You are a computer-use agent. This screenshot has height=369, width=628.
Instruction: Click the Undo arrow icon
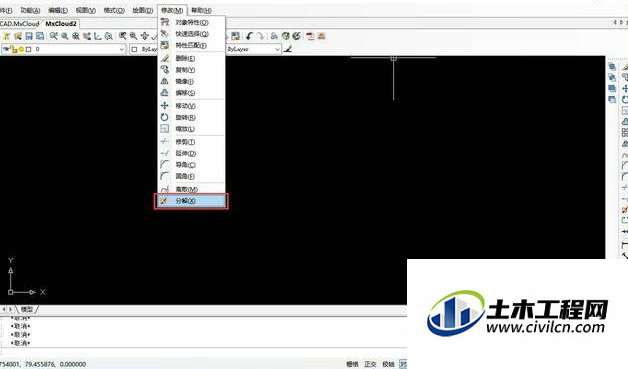(x=249, y=36)
